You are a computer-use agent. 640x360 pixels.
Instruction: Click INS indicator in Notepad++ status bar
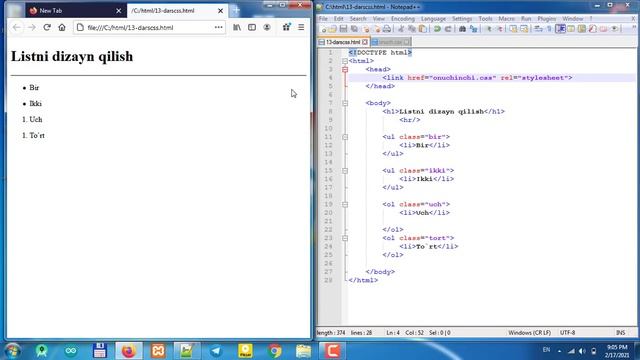click(x=620, y=333)
